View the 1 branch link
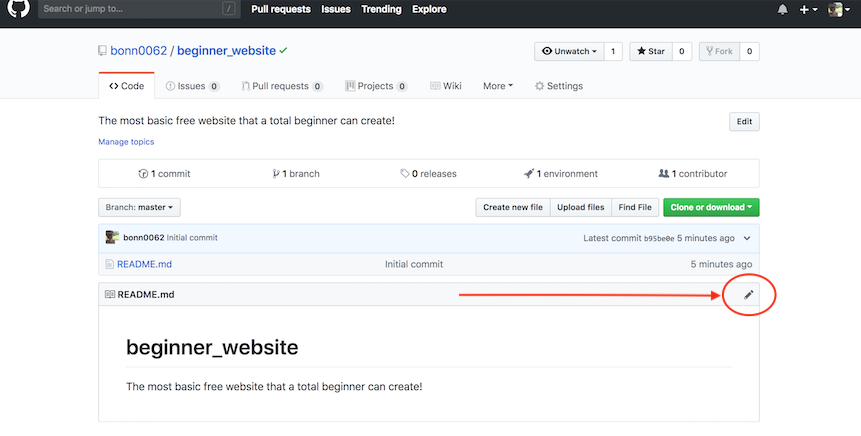This screenshot has height=436, width=861. tap(296, 173)
